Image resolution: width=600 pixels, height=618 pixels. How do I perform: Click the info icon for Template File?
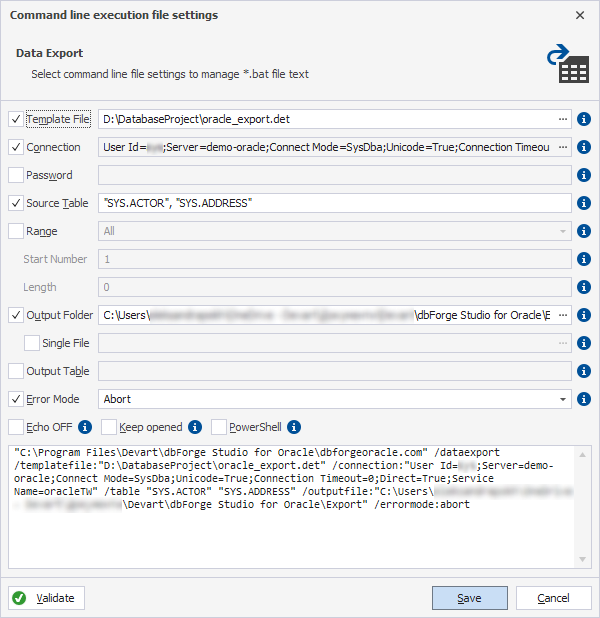[x=583, y=119]
